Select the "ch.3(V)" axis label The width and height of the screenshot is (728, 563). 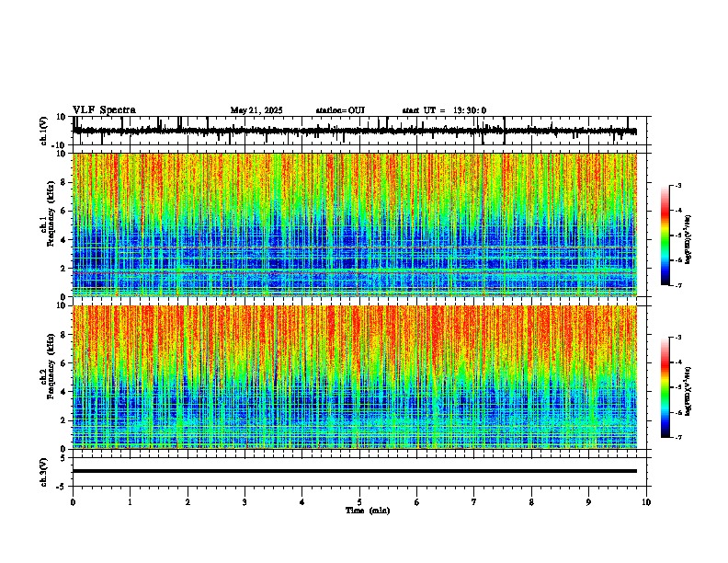tap(44, 473)
